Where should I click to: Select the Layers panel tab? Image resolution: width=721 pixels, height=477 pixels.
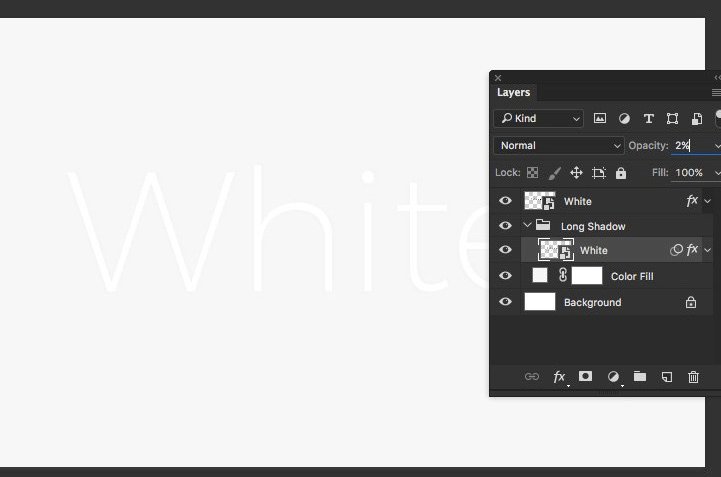tap(514, 92)
